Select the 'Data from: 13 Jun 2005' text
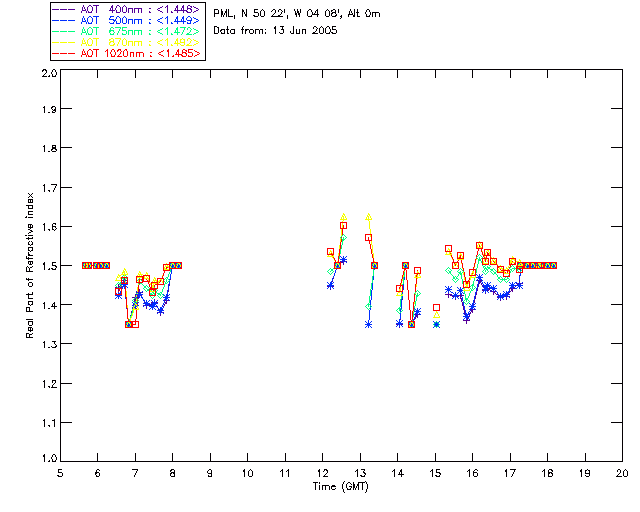The width and height of the screenshot is (640, 512). [276, 31]
